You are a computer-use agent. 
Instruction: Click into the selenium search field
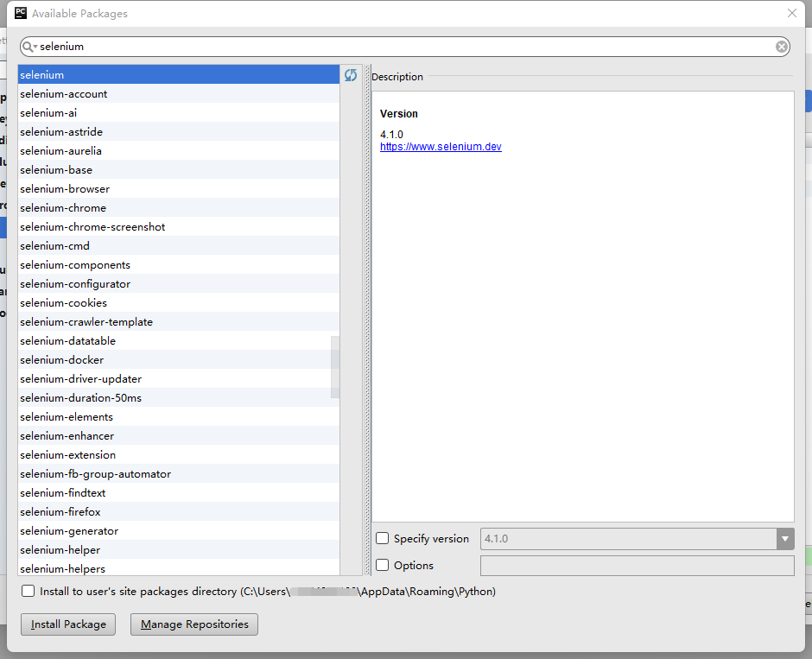404,47
